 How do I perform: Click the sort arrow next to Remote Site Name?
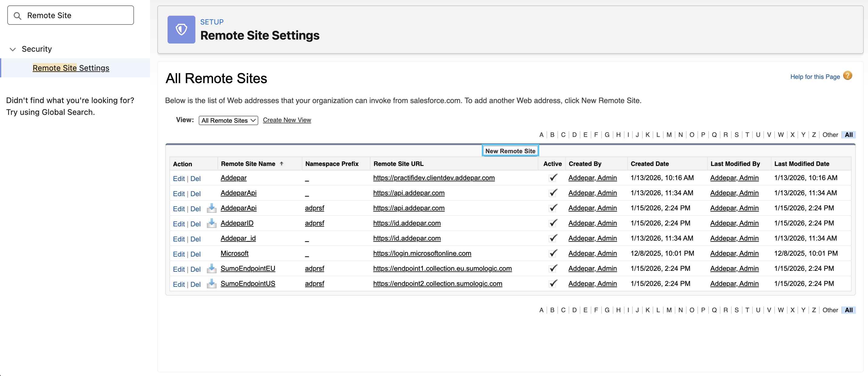click(x=281, y=164)
